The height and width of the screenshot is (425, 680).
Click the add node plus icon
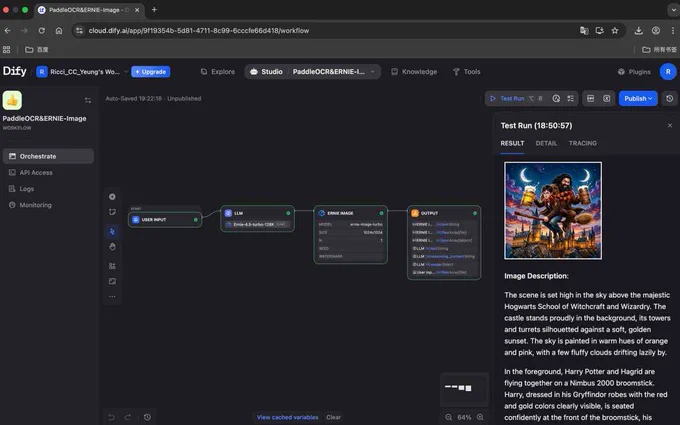tap(112, 196)
